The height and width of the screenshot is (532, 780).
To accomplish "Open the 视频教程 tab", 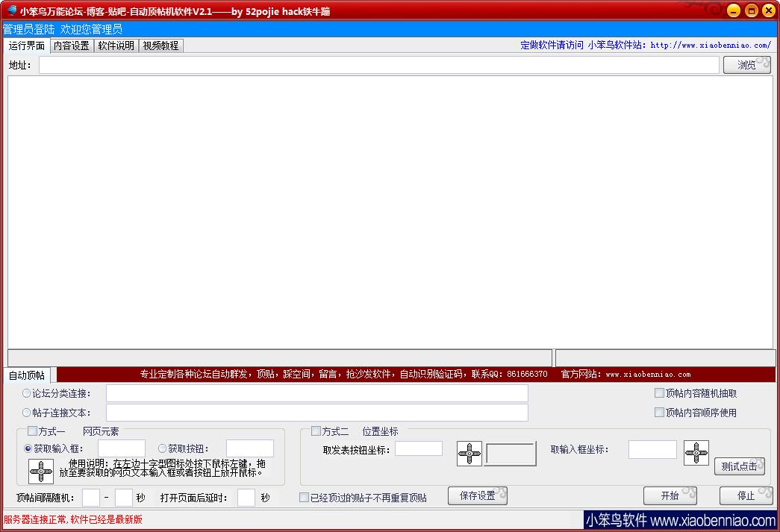I will [x=160, y=46].
